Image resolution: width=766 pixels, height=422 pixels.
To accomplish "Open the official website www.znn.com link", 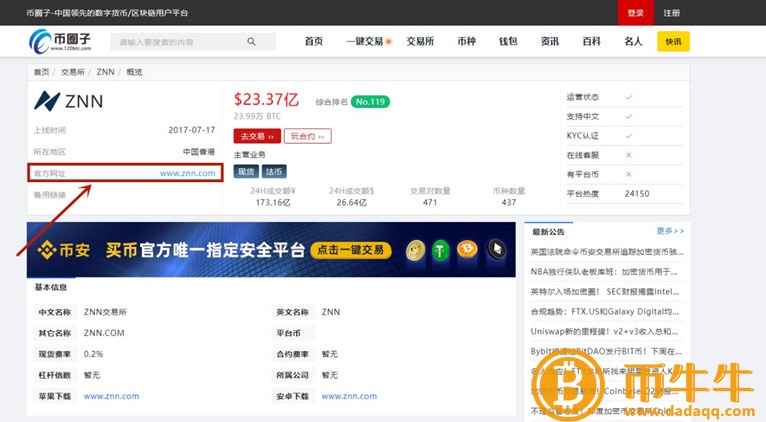I will coord(188,173).
